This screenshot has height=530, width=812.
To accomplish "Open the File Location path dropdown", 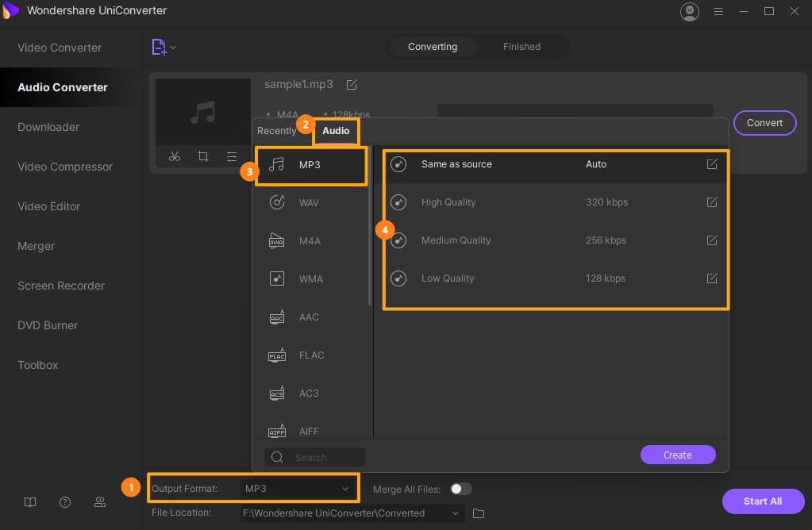I will (x=456, y=513).
